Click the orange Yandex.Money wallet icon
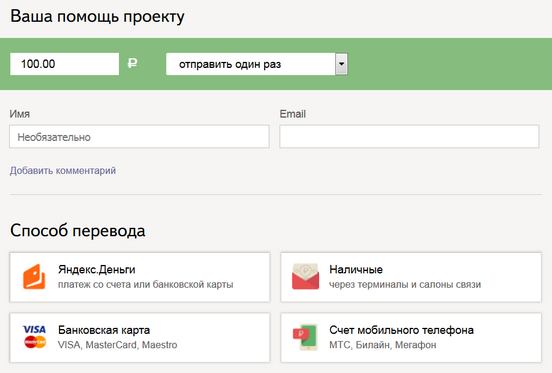 point(34,277)
